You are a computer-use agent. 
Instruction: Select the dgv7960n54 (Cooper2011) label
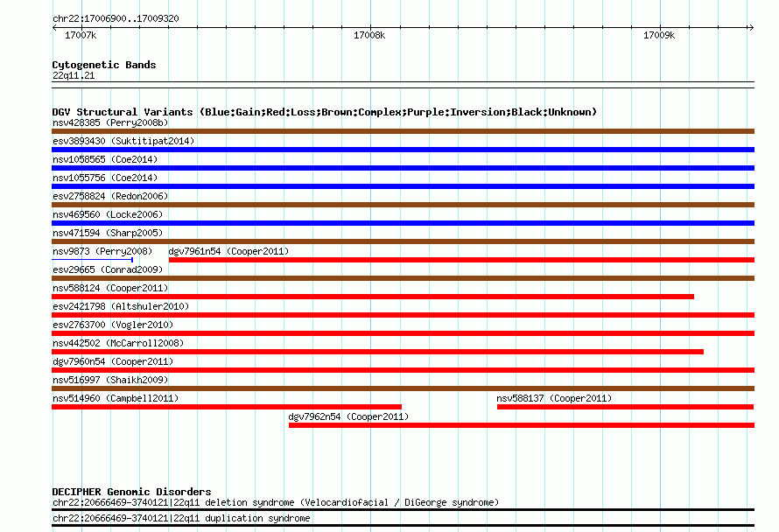113,361
